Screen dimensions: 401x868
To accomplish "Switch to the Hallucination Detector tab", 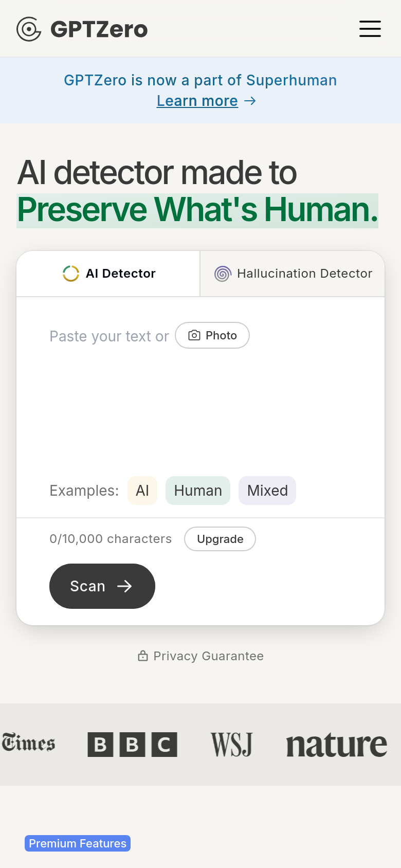I will (293, 274).
